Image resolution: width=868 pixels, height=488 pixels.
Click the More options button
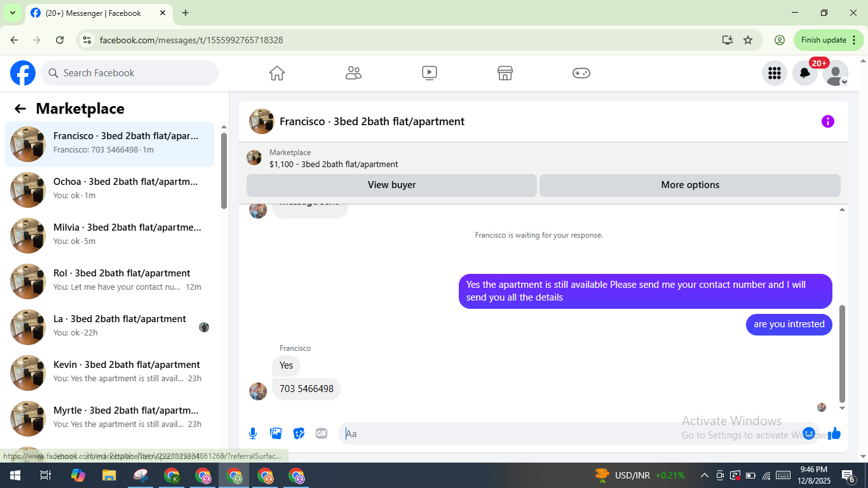click(690, 185)
